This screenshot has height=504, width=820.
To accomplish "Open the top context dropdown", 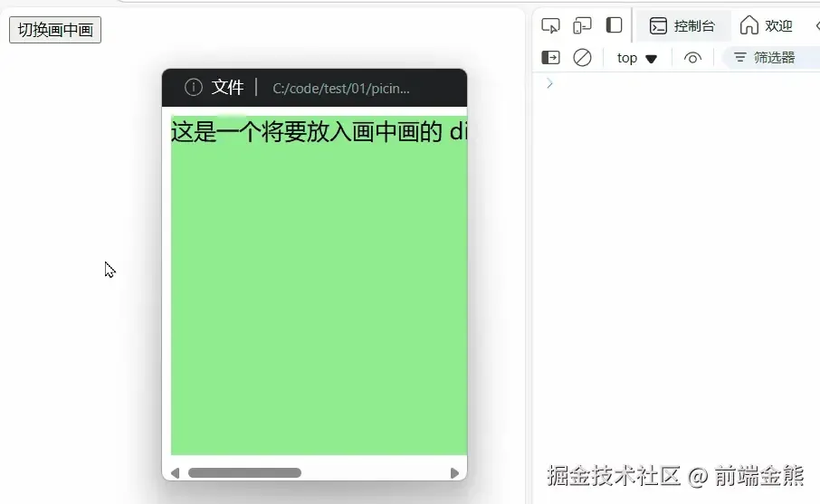I will click(x=636, y=58).
